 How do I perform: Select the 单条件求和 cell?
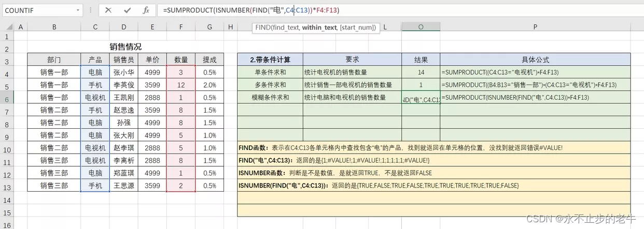270,72
